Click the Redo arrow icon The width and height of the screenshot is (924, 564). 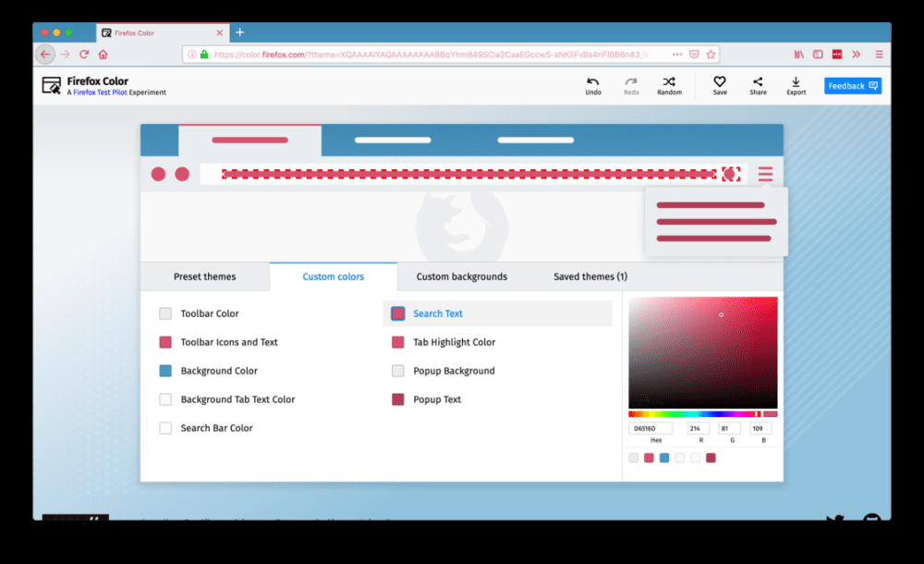[x=631, y=82]
